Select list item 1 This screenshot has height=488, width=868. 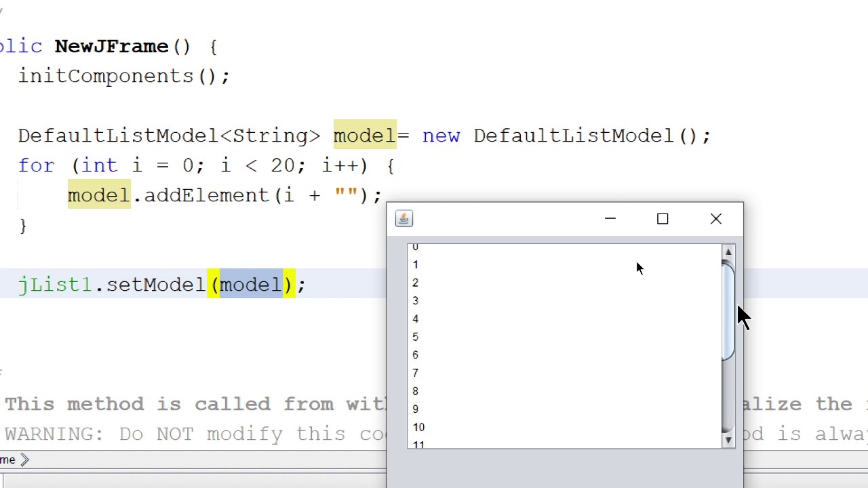564,265
